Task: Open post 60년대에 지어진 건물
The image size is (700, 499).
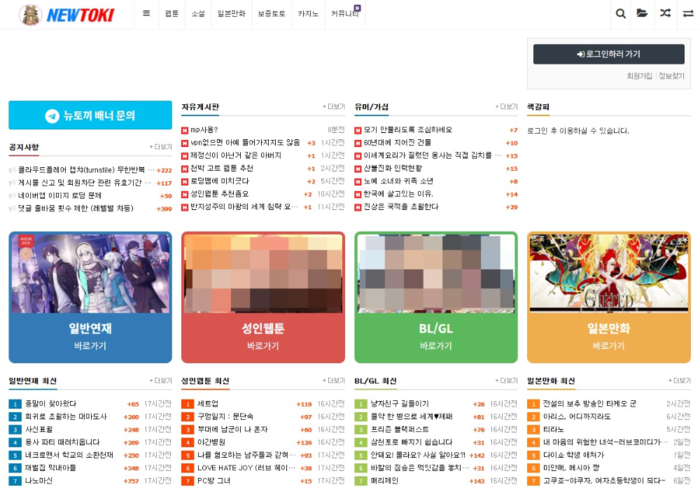Action: (x=397, y=143)
